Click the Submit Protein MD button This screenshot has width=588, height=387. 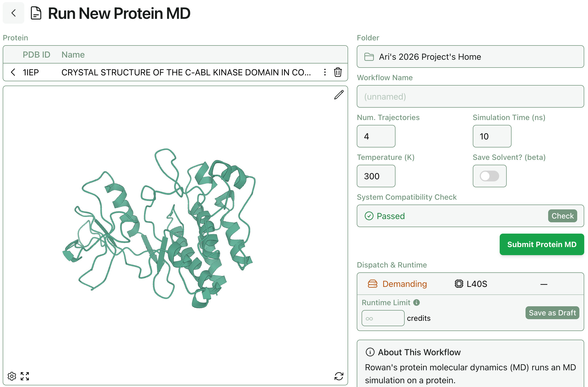point(542,244)
